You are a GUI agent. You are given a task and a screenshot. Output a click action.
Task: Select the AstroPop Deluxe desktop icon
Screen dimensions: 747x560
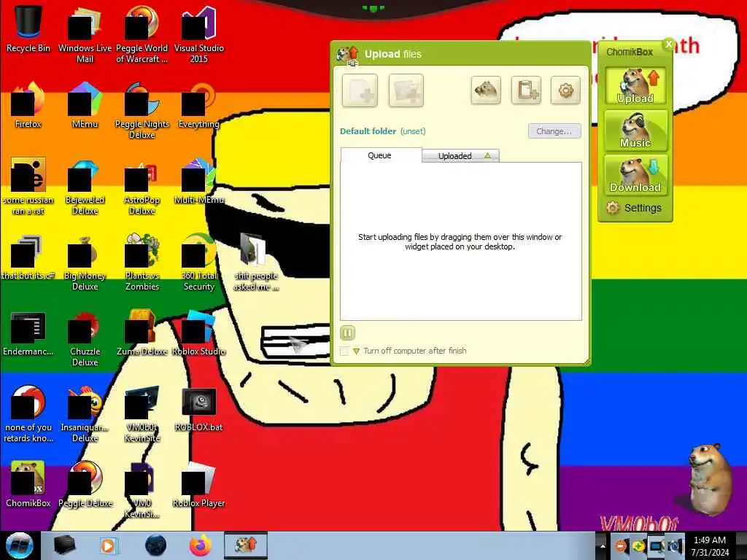[x=142, y=187]
